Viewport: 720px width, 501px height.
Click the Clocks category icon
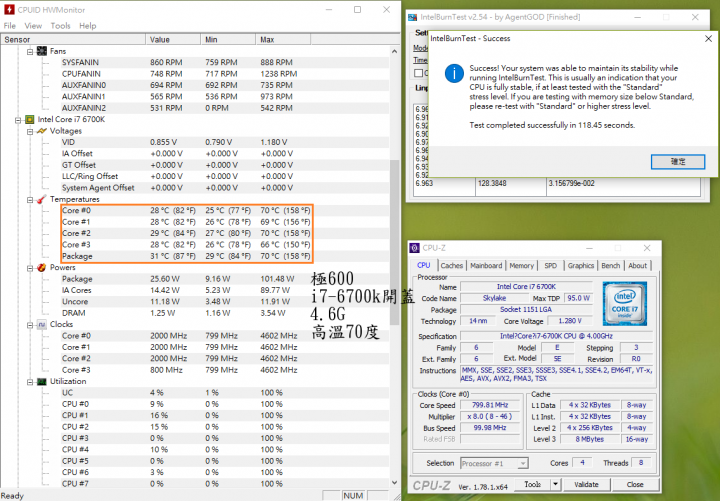(42, 324)
